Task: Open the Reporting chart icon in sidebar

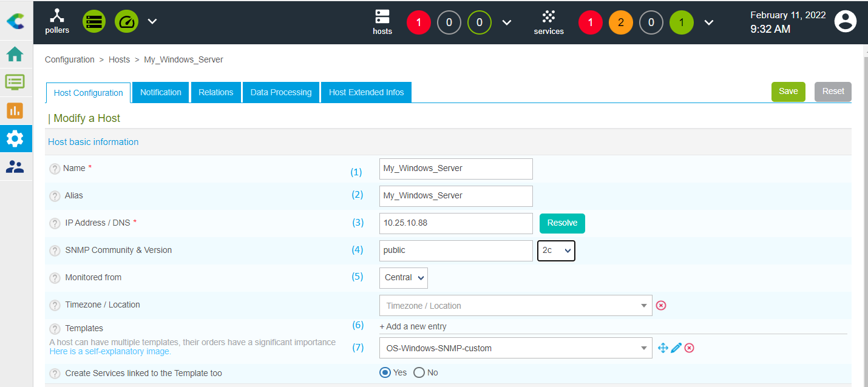Action: coord(15,110)
